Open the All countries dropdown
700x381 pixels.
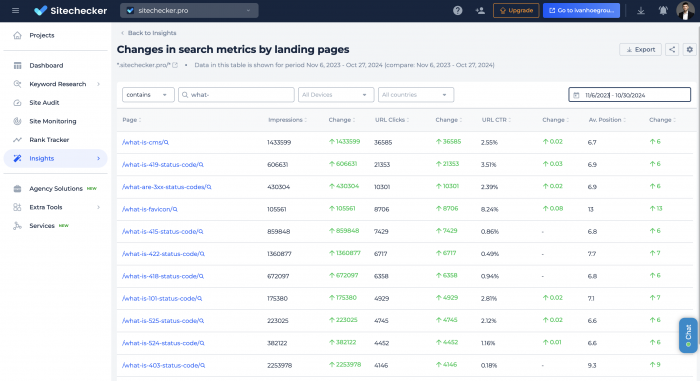tap(416, 95)
